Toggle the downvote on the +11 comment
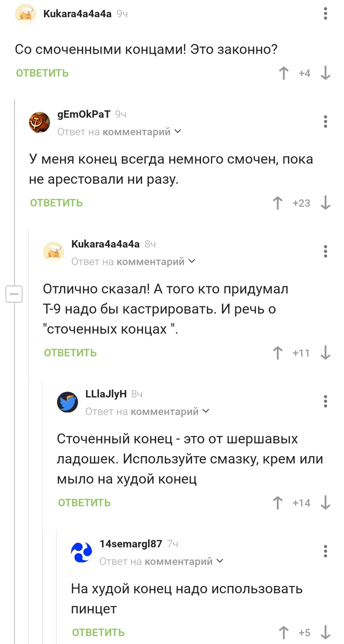 click(325, 353)
